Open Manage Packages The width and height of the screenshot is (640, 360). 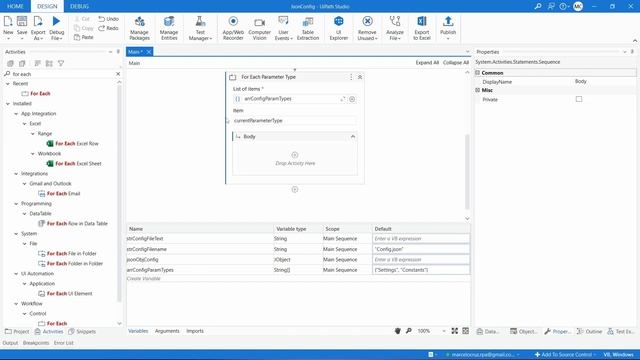click(140, 28)
